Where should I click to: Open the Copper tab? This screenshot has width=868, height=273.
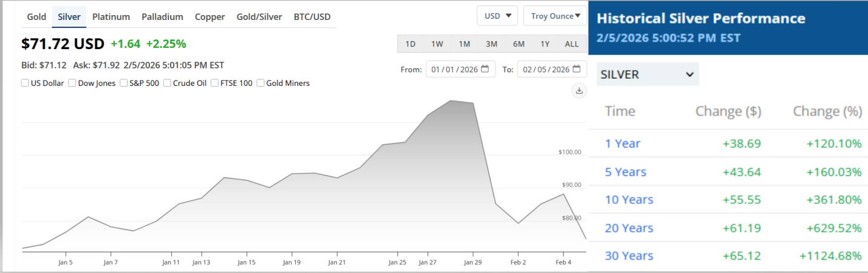click(210, 17)
